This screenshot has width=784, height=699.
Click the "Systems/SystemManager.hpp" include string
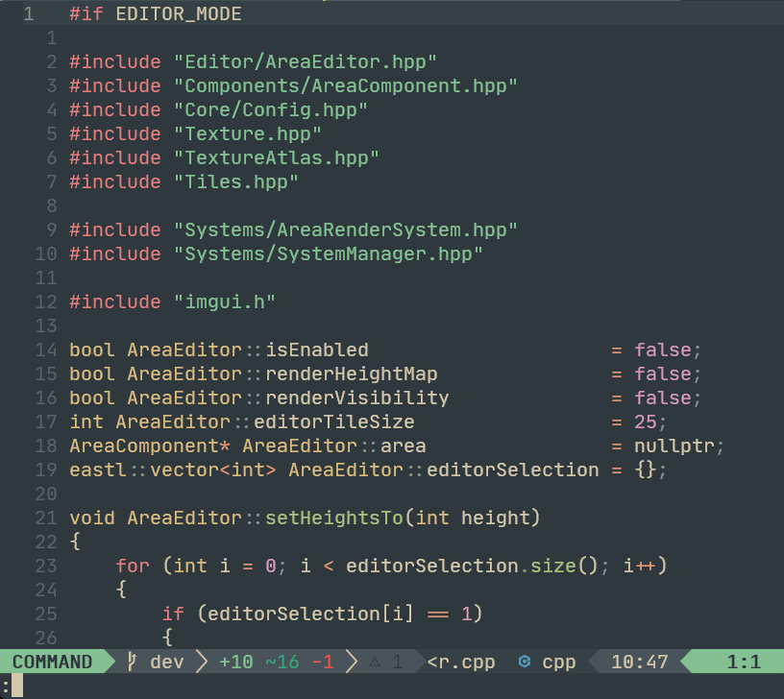coord(328,253)
